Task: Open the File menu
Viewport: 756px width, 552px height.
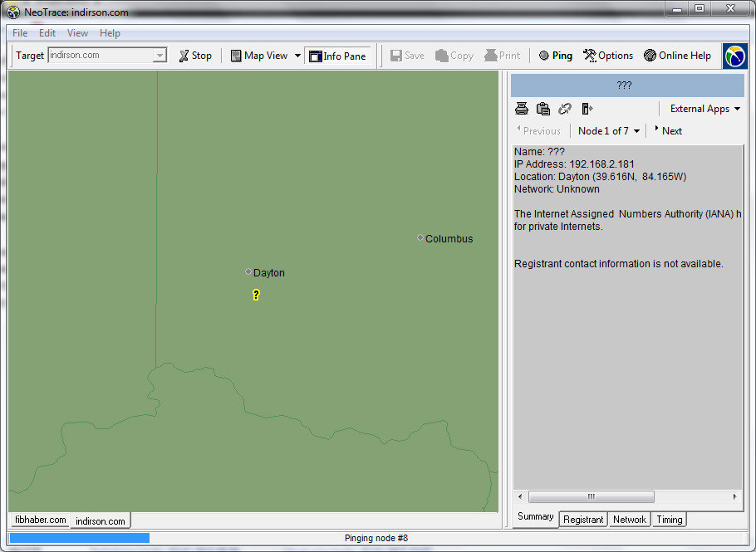Action: pos(20,33)
